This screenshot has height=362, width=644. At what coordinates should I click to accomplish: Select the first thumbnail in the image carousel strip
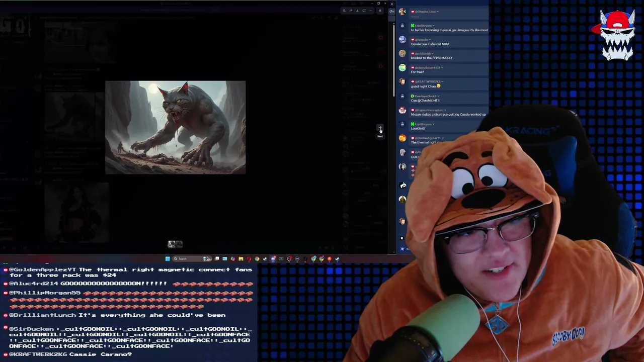[x=172, y=244]
